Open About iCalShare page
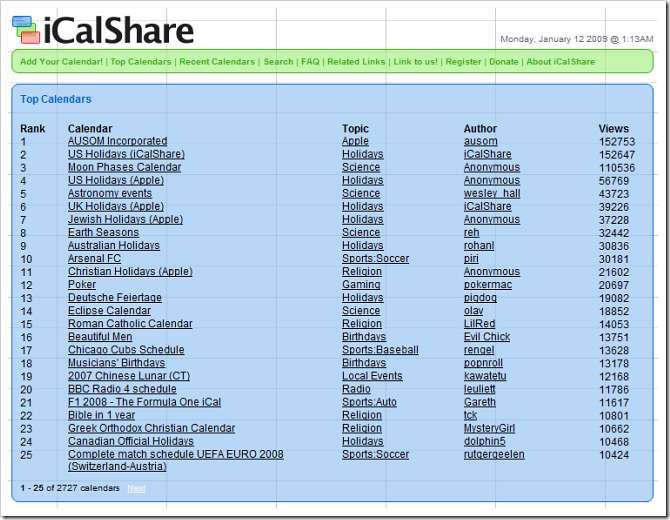Image resolution: width=670 pixels, height=520 pixels. (x=561, y=62)
